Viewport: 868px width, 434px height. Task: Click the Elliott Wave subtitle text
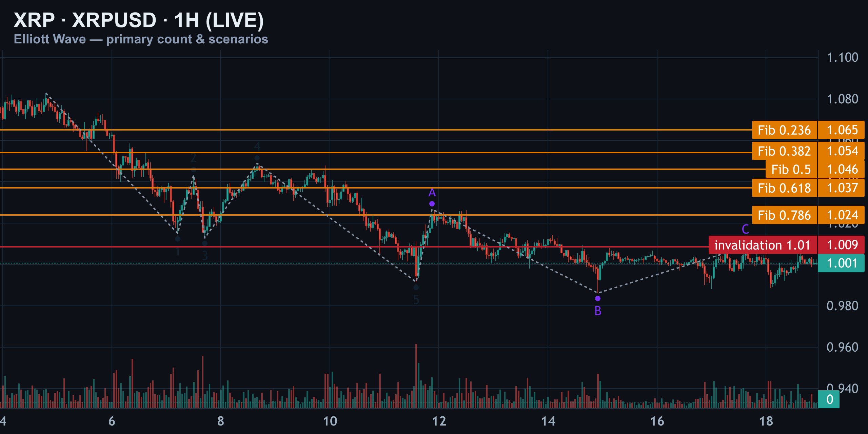(141, 39)
